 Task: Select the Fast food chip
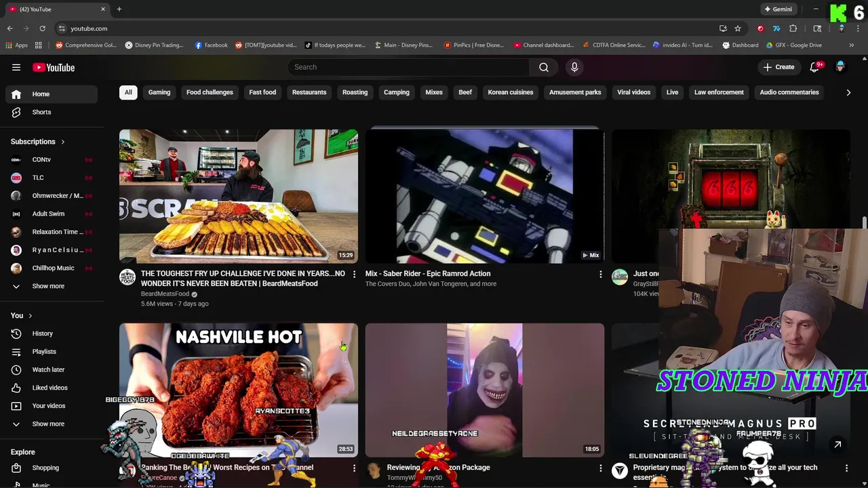[x=262, y=92]
